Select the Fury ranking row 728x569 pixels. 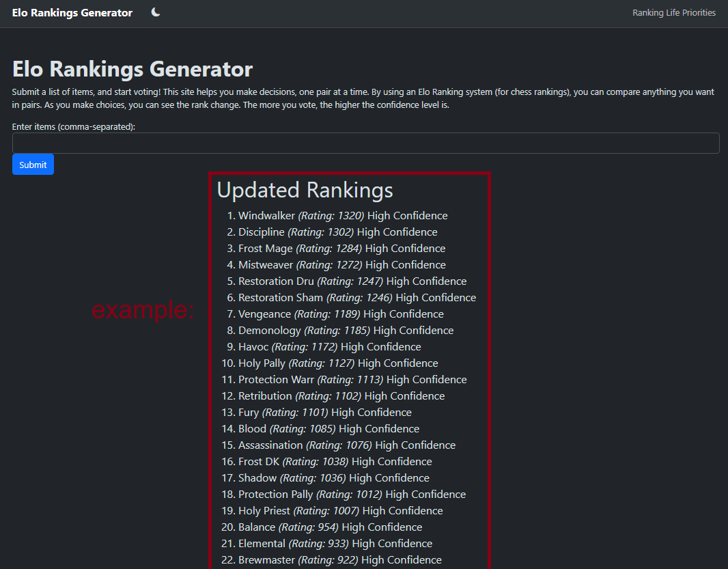pyautogui.click(x=317, y=413)
